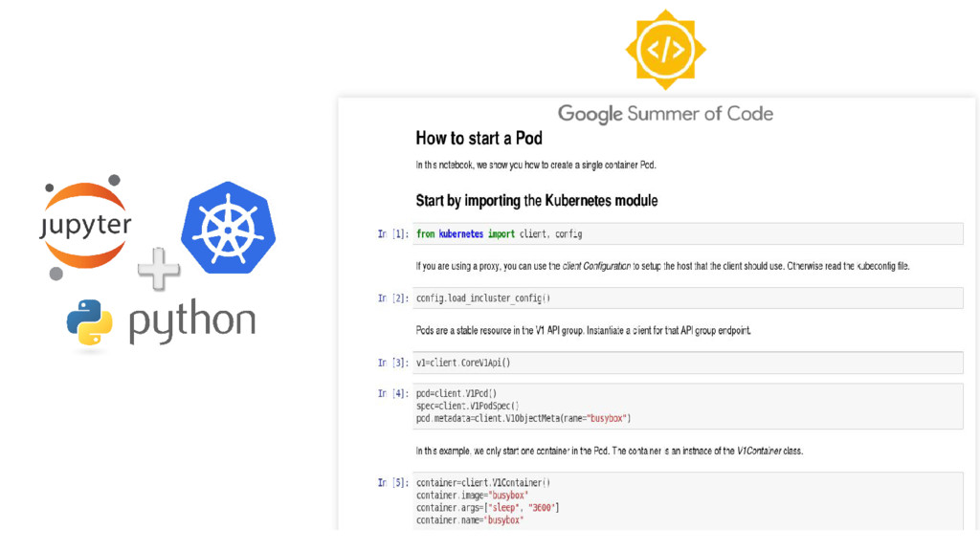
Task: Click the Jupyter logo
Action: [x=85, y=227]
